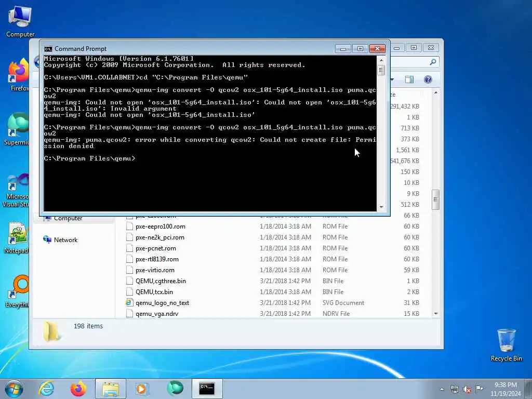Minimize the Explorer window behind
This screenshot has height=399, width=532.
point(397,48)
